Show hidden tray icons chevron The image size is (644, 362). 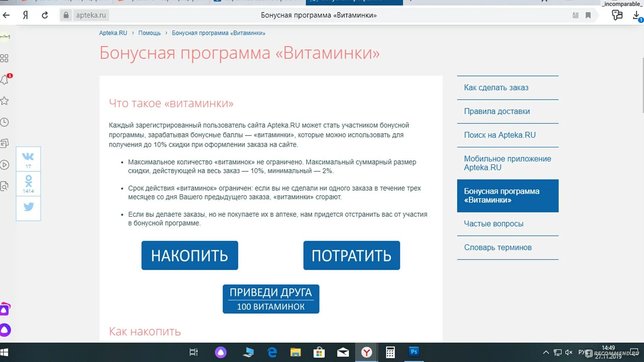coord(546,352)
